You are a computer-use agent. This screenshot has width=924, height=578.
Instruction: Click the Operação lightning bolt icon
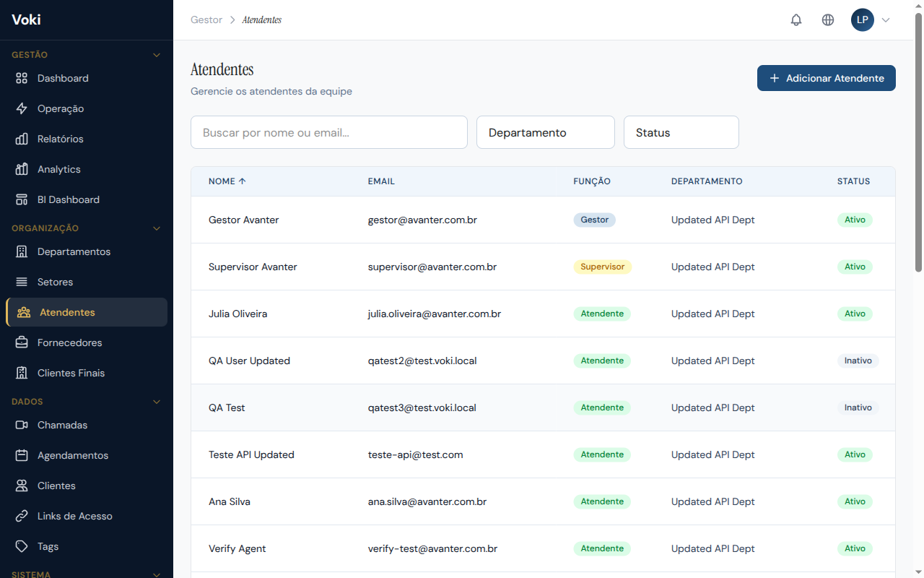[22, 108]
